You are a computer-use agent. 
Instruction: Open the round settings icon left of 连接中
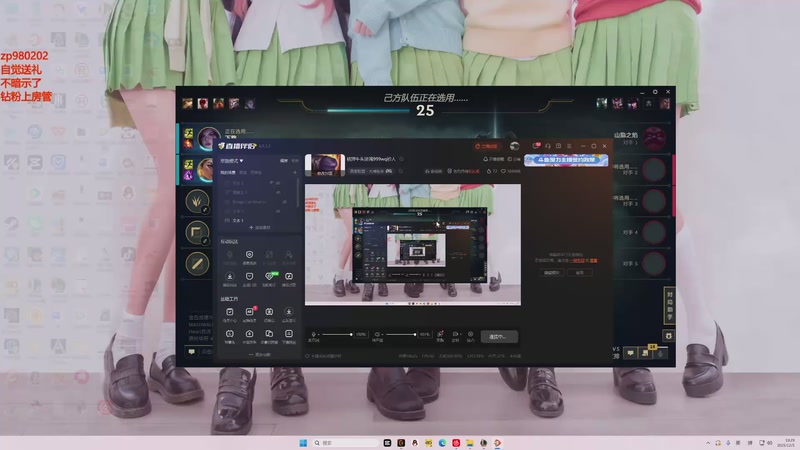(470, 336)
